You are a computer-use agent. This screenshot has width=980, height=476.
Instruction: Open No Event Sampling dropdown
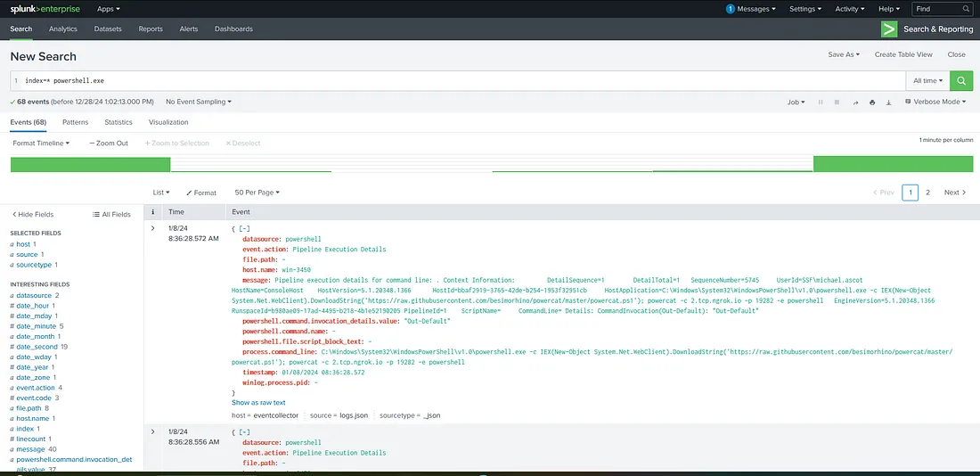click(199, 102)
